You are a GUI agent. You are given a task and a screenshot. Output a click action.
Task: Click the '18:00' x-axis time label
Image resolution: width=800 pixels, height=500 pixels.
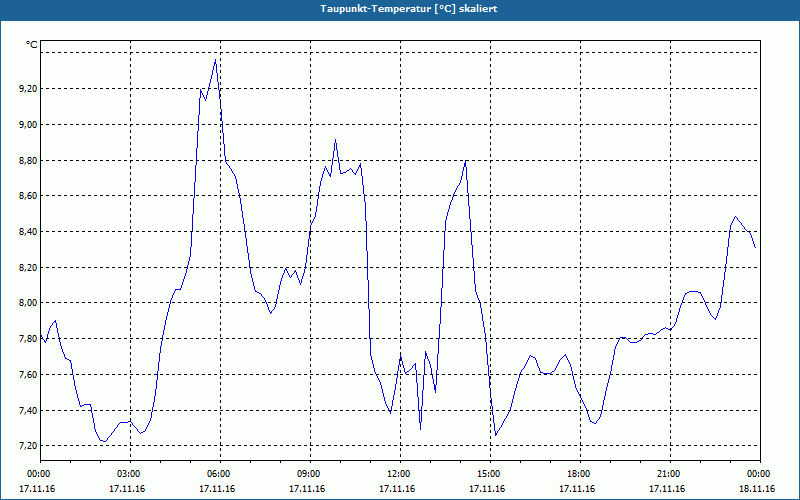581,474
